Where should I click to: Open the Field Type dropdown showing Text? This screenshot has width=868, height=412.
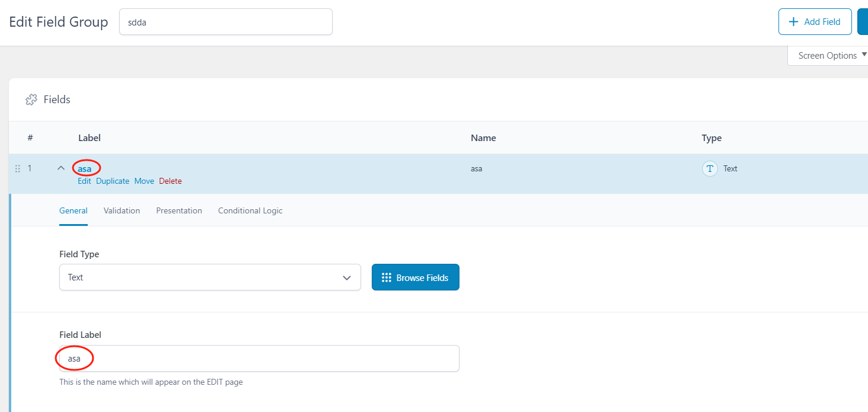tap(210, 277)
